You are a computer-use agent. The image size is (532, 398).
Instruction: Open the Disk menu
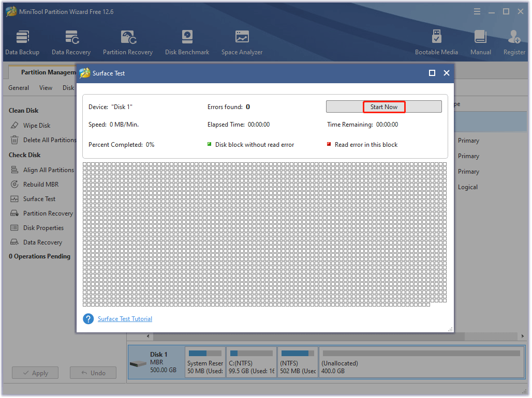click(68, 88)
